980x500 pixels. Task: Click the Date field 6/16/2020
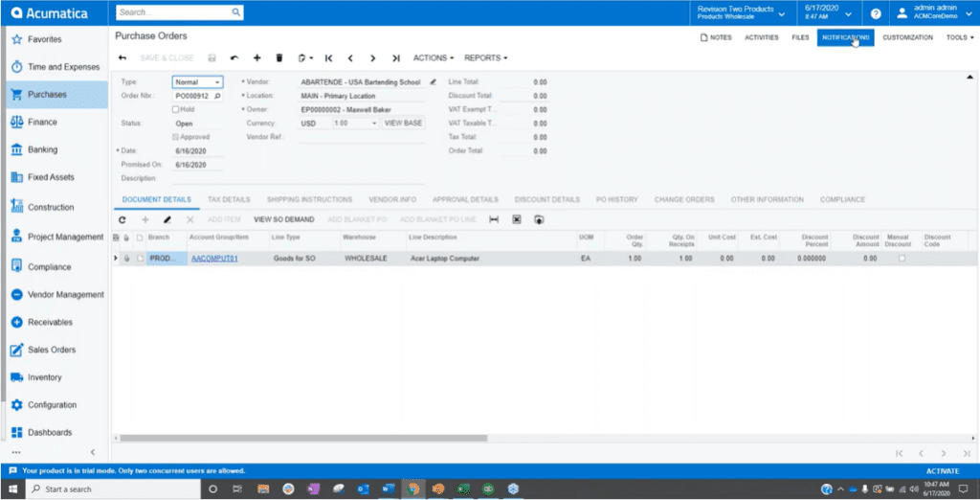coord(197,150)
